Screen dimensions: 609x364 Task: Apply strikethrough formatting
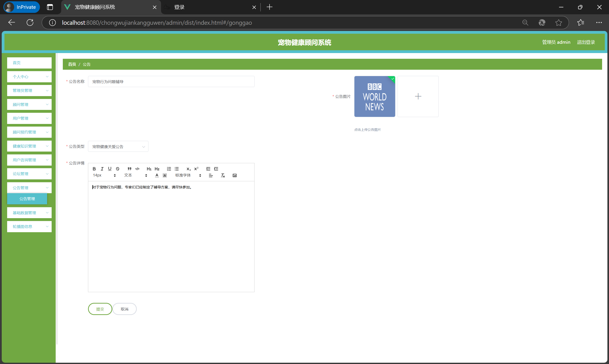click(x=118, y=169)
